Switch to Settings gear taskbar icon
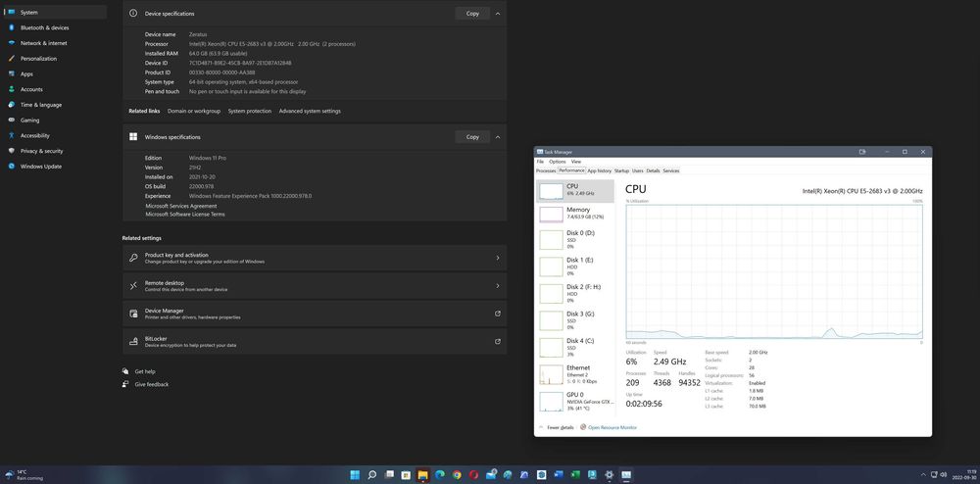This screenshot has width=980, height=484. tap(610, 475)
